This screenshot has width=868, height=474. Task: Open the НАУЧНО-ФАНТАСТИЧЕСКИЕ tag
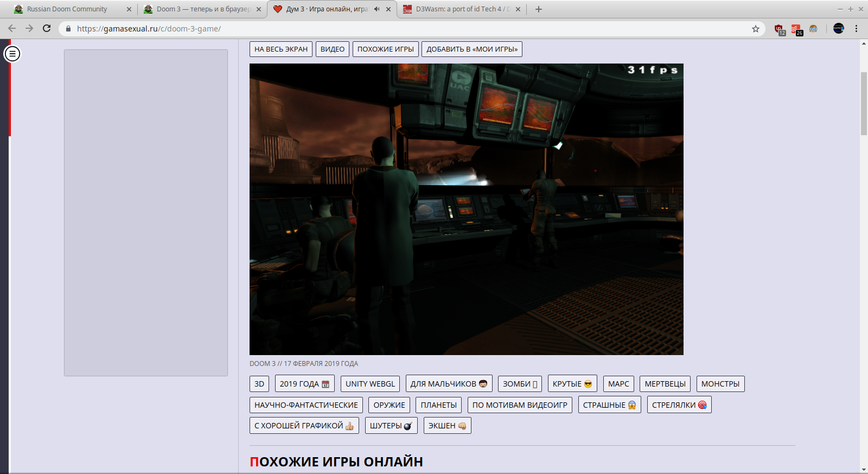(x=306, y=405)
